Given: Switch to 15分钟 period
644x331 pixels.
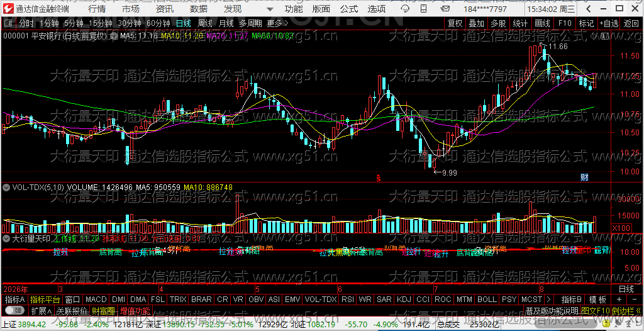Looking at the screenshot, I should pyautogui.click(x=101, y=23).
